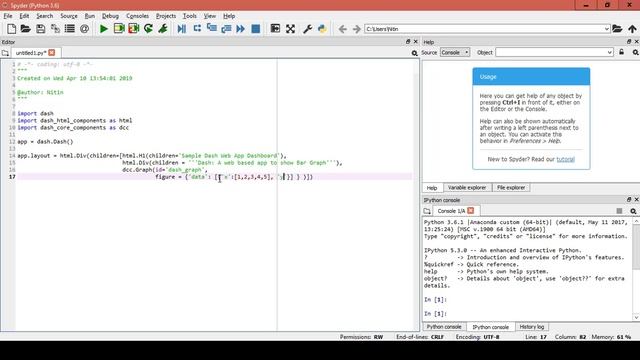Expand the working directory path dropdown

607,29
